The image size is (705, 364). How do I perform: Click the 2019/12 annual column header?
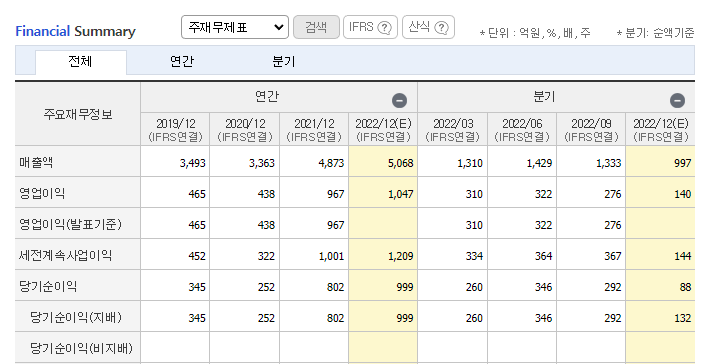tap(175, 129)
